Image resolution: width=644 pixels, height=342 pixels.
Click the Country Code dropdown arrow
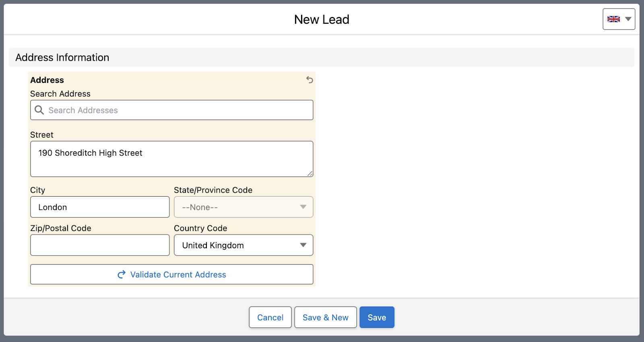point(303,245)
